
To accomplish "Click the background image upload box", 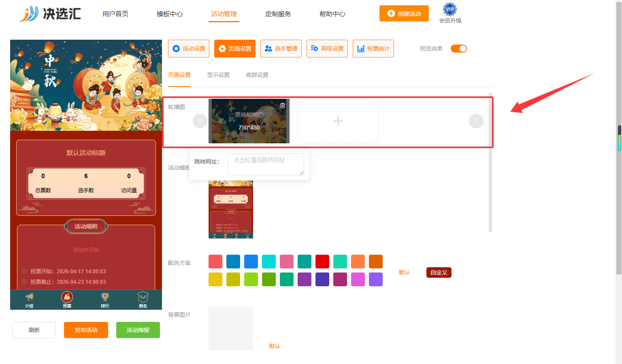I will tap(231, 328).
